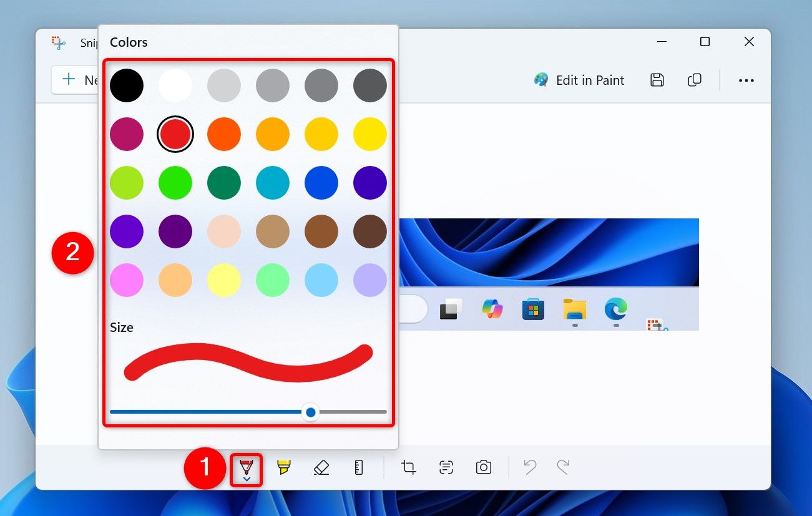The width and height of the screenshot is (812, 516).
Task: Pick the pink color swatch
Action: click(x=127, y=280)
